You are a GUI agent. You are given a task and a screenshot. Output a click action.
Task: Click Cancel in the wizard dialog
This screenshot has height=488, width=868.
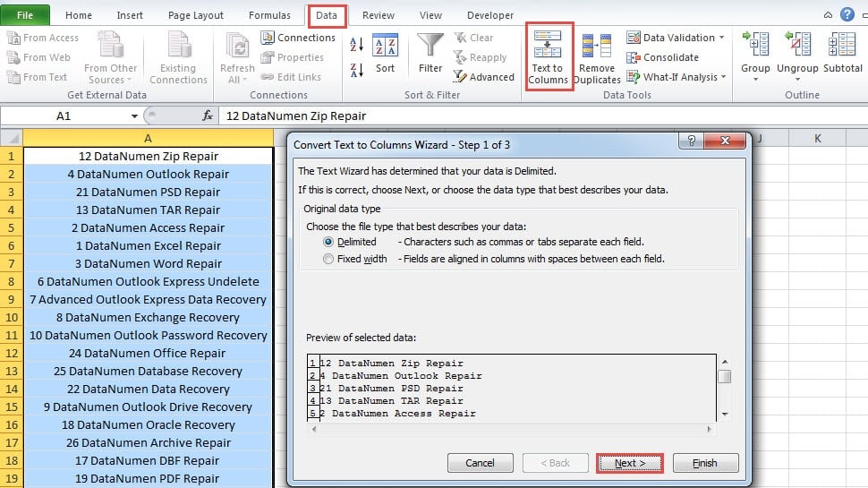(480, 463)
